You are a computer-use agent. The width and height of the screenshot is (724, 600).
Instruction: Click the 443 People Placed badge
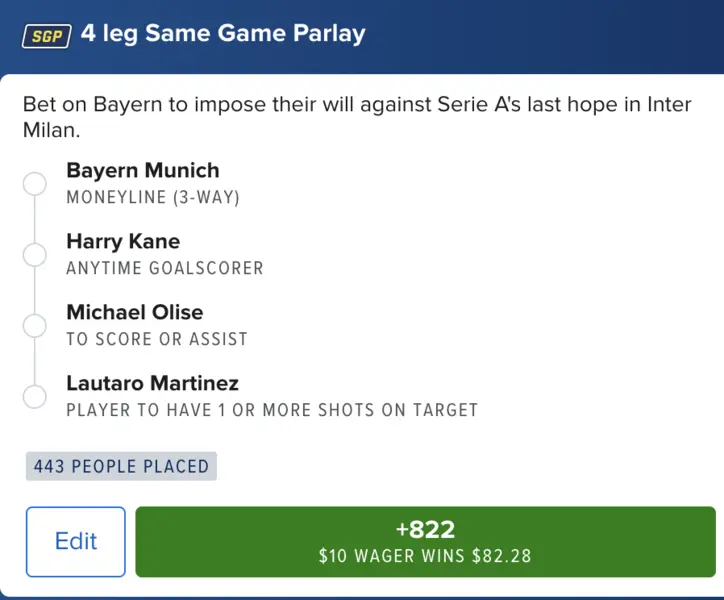(121, 466)
